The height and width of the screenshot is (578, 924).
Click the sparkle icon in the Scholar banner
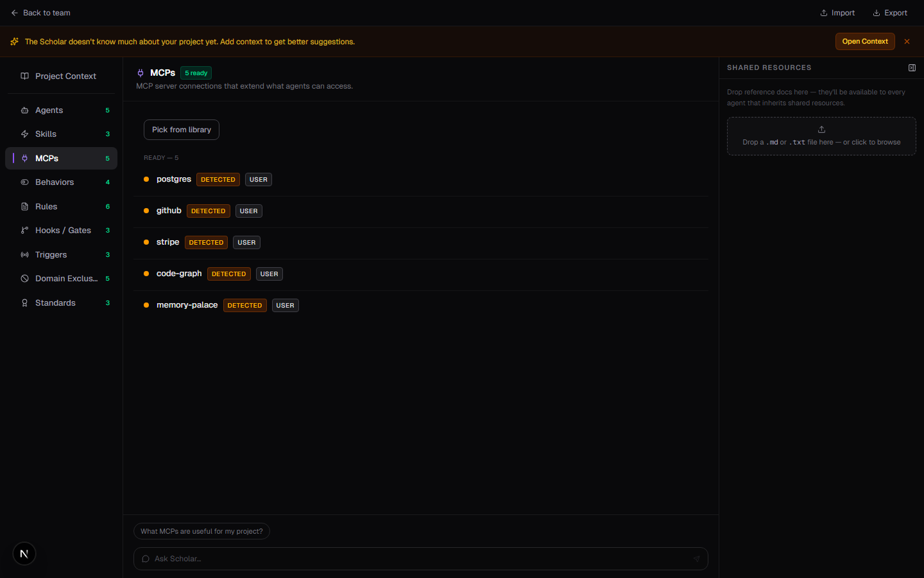pyautogui.click(x=14, y=42)
